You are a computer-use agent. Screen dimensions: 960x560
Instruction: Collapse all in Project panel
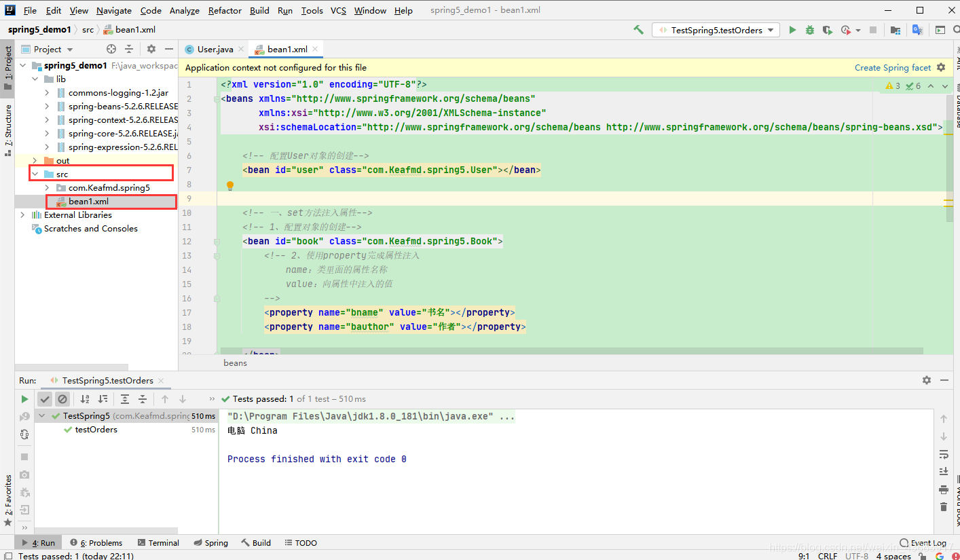[129, 49]
